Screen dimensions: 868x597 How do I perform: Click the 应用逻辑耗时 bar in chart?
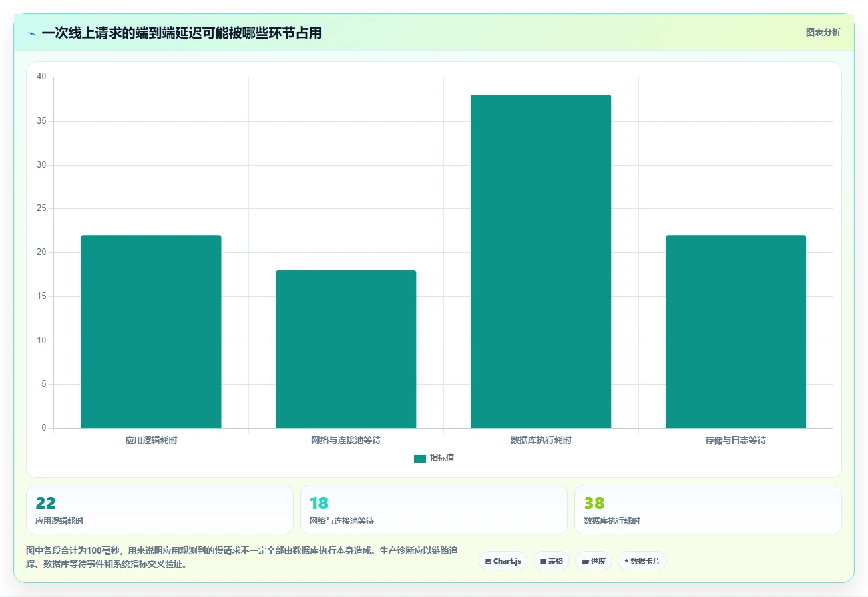coord(151,331)
